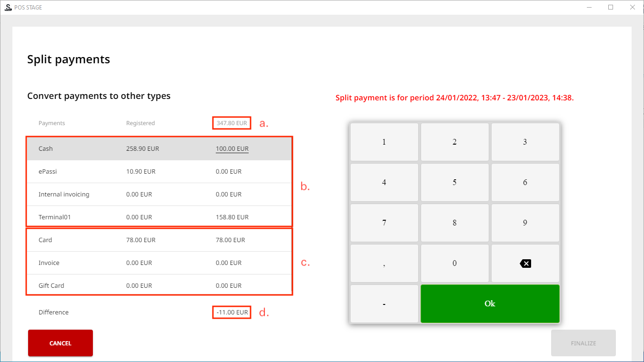Viewport: 644px width, 362px height.
Task: Cancel the split payment
Action: click(x=60, y=342)
